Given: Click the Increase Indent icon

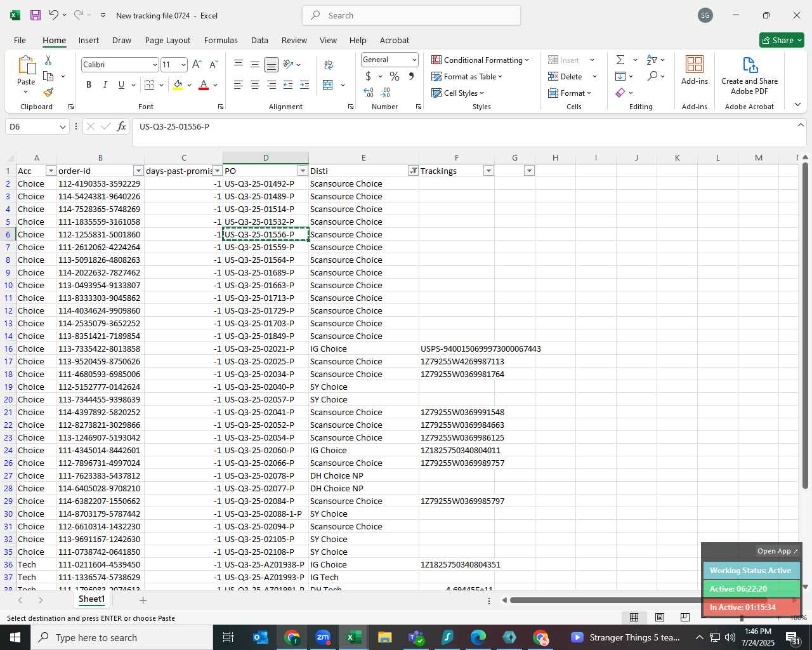Looking at the screenshot, I should [304, 84].
